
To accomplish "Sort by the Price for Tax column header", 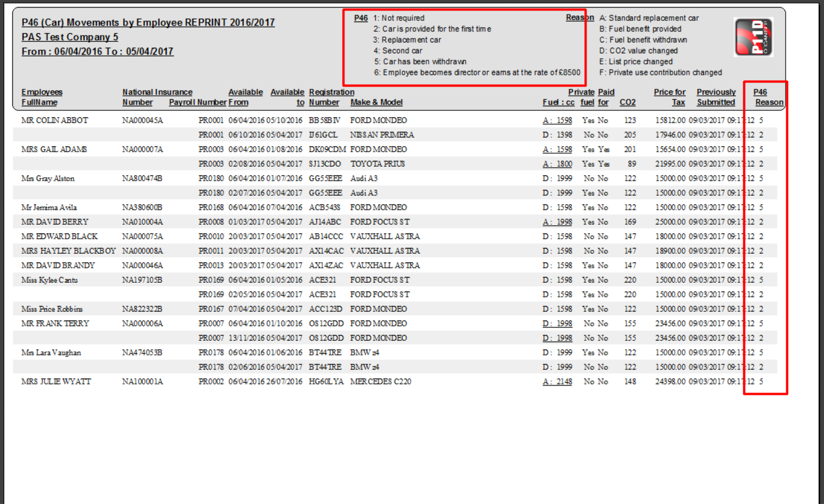I will 669,97.
